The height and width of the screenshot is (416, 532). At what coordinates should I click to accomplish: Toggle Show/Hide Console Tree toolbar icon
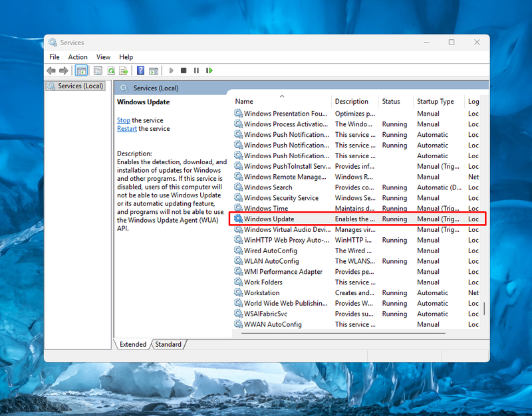tap(81, 70)
